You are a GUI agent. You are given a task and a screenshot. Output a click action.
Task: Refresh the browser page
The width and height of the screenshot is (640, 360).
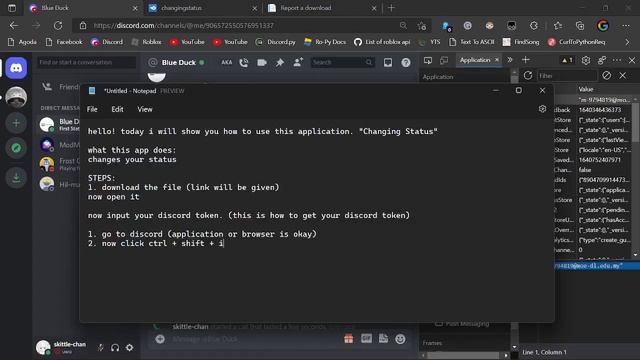click(x=58, y=25)
